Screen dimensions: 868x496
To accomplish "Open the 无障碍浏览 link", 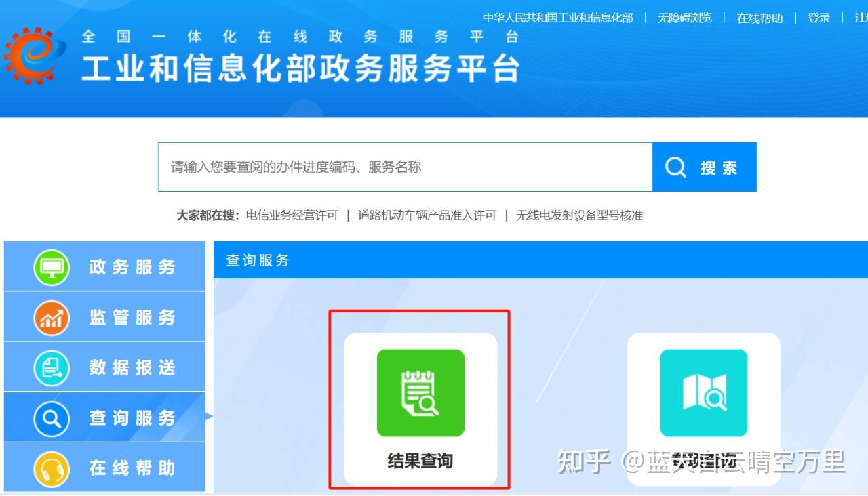I will tap(684, 18).
